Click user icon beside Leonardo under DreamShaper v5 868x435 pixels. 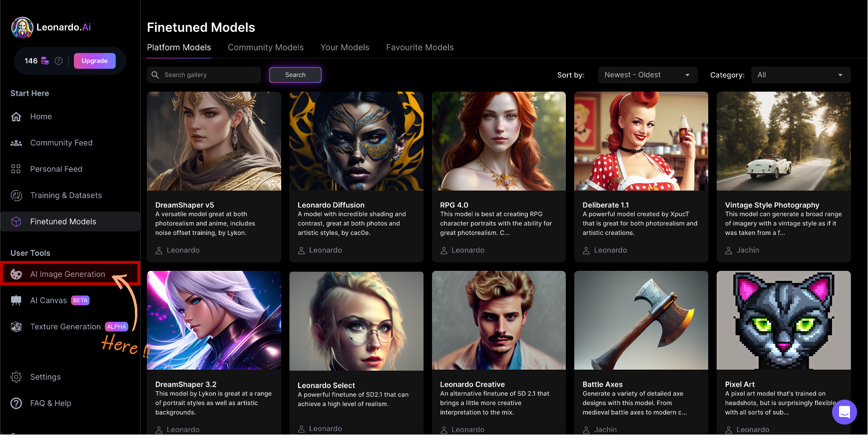pos(159,250)
